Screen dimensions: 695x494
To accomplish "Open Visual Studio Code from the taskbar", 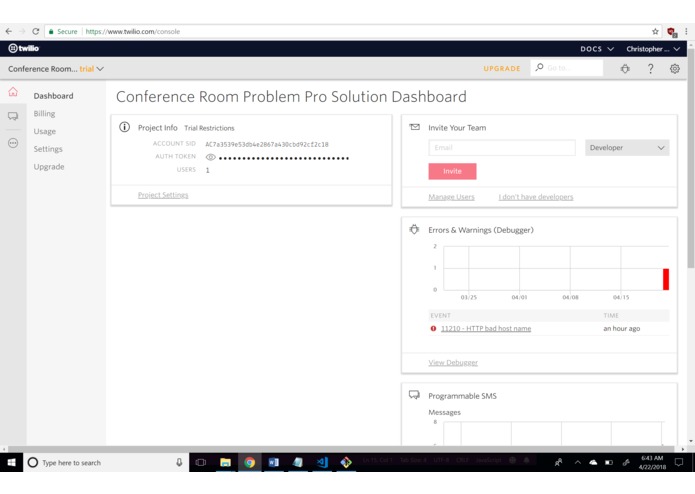I will pyautogui.click(x=322, y=462).
